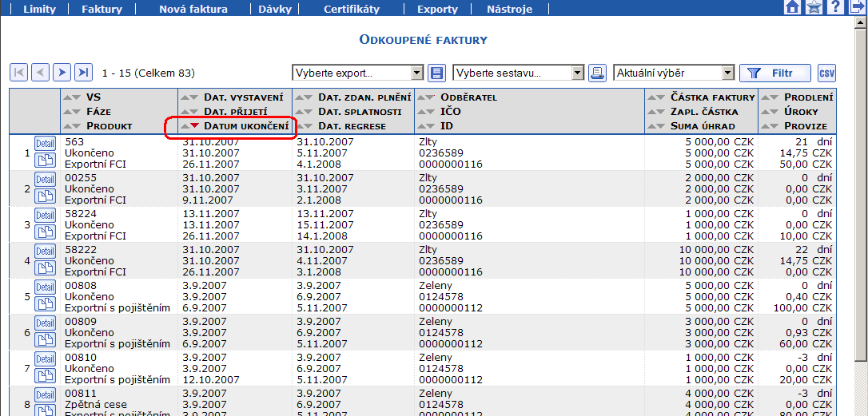Click copy icon for invoice row 3
868x416 pixels.
pyautogui.click(x=45, y=232)
